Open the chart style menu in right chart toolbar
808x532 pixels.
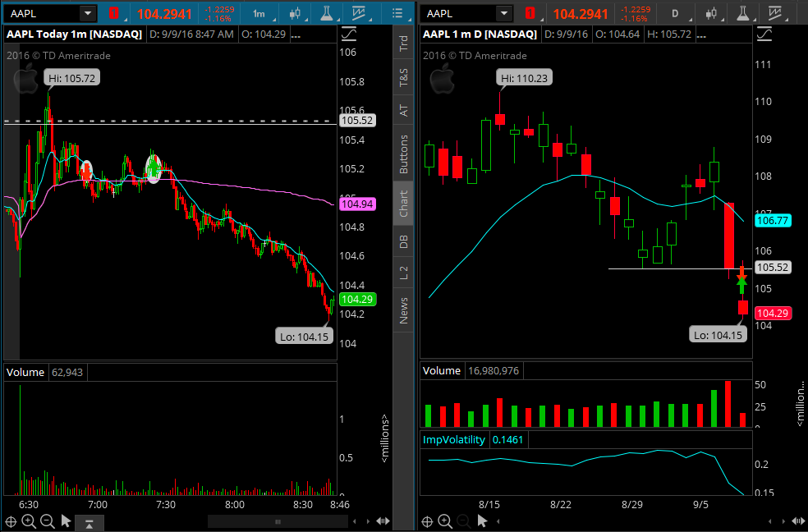click(x=712, y=14)
